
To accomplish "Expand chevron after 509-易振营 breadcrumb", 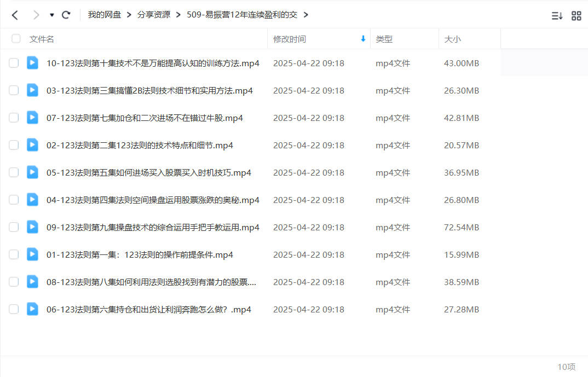I will pos(306,15).
